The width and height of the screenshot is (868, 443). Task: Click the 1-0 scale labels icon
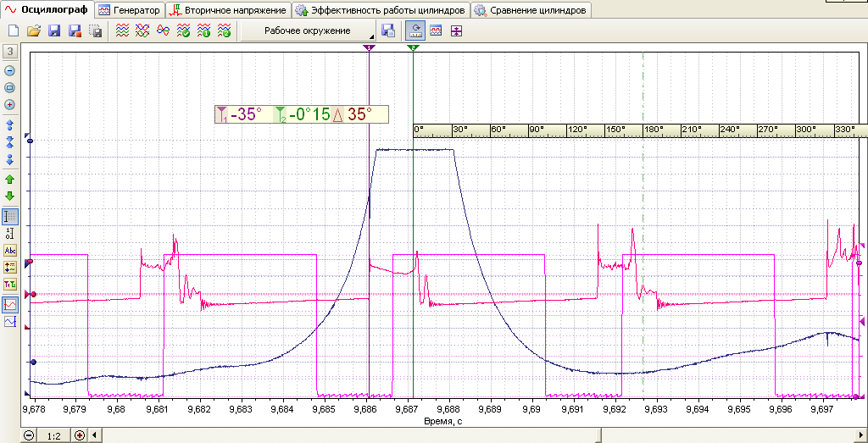click(x=10, y=233)
